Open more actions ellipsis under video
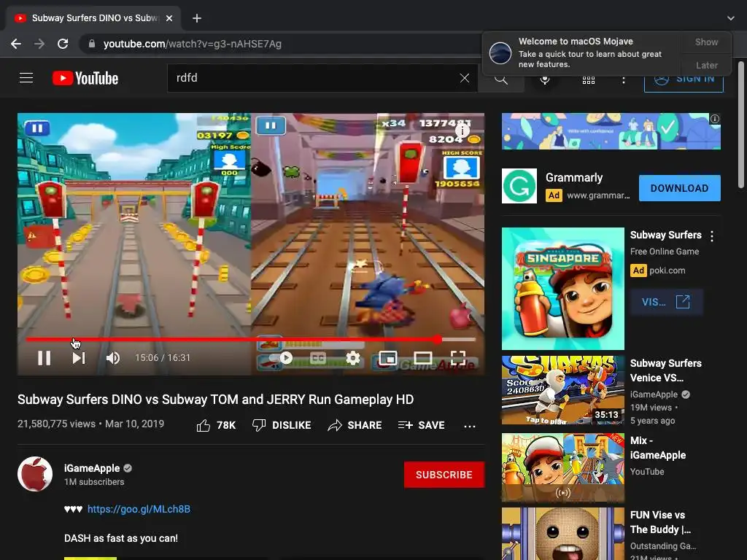The width and height of the screenshot is (747, 560). pyautogui.click(x=470, y=426)
